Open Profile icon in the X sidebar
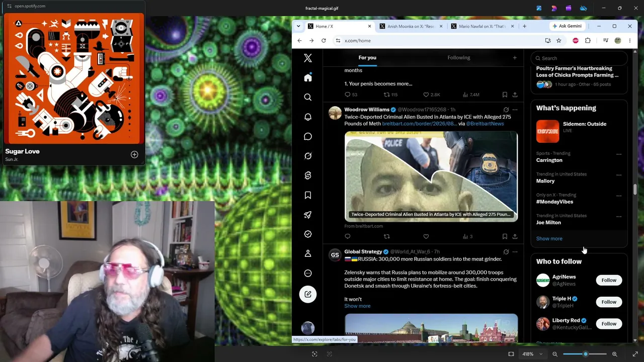 pyautogui.click(x=308, y=253)
